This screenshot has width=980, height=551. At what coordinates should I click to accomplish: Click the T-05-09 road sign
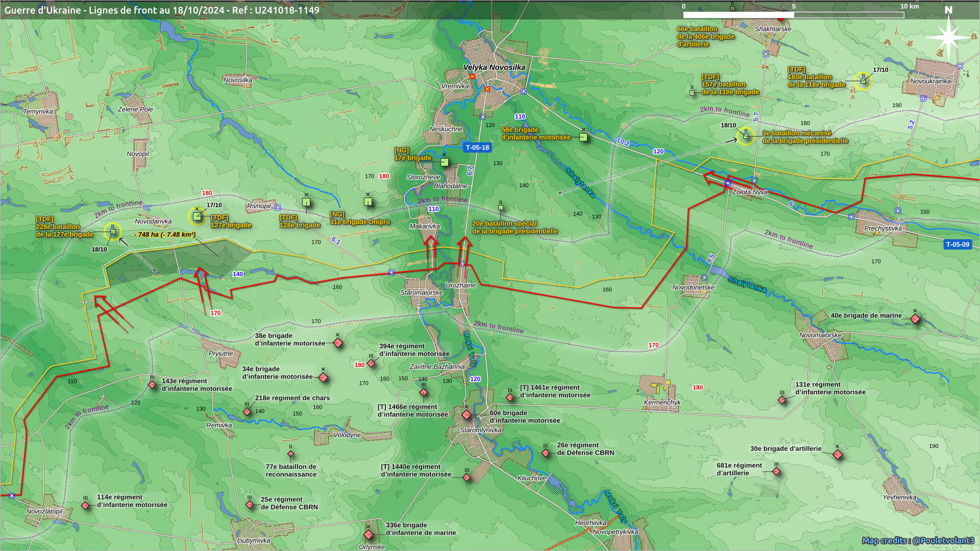click(x=957, y=244)
